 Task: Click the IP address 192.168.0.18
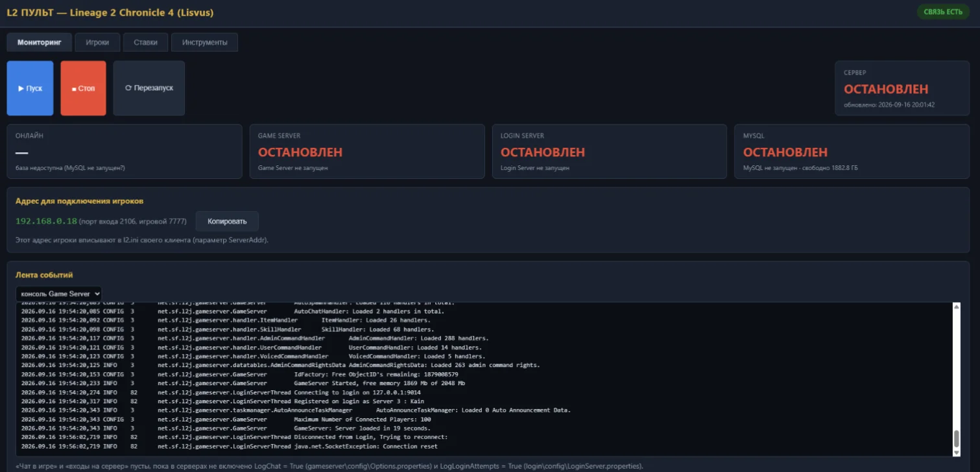pyautogui.click(x=46, y=221)
